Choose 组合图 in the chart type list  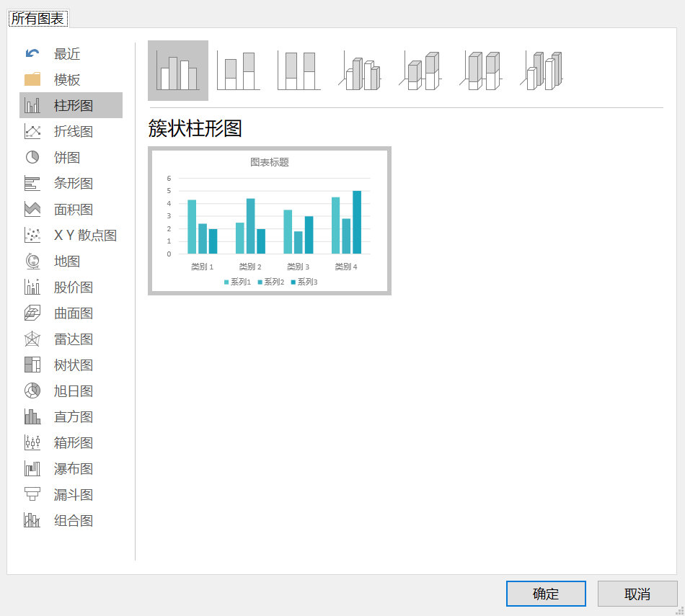(71, 521)
